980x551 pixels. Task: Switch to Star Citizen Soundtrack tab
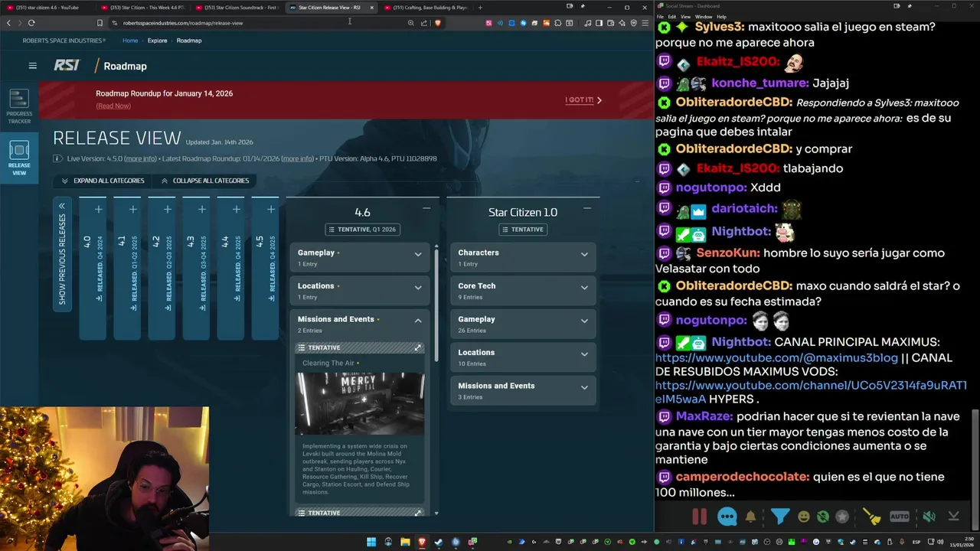tap(237, 8)
